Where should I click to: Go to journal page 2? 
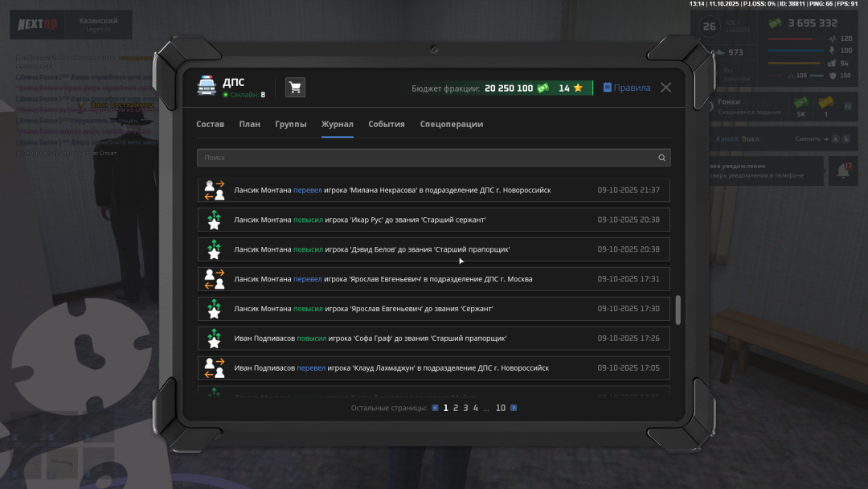tap(456, 408)
